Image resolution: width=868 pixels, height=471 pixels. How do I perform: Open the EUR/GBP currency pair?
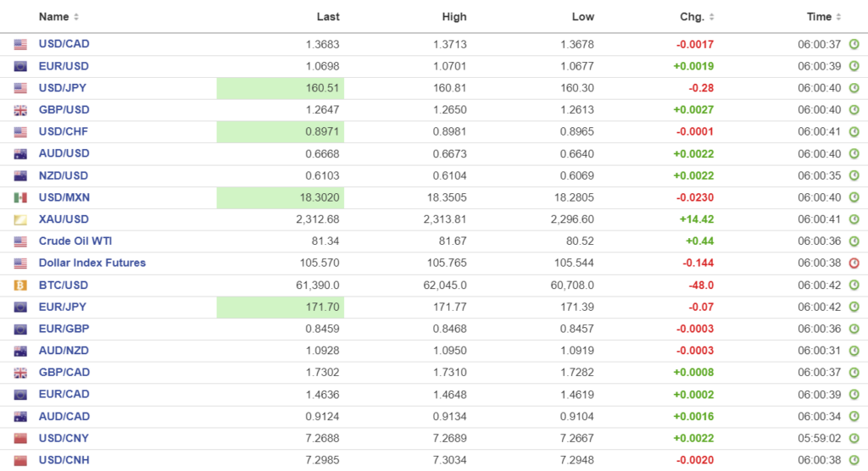64,329
